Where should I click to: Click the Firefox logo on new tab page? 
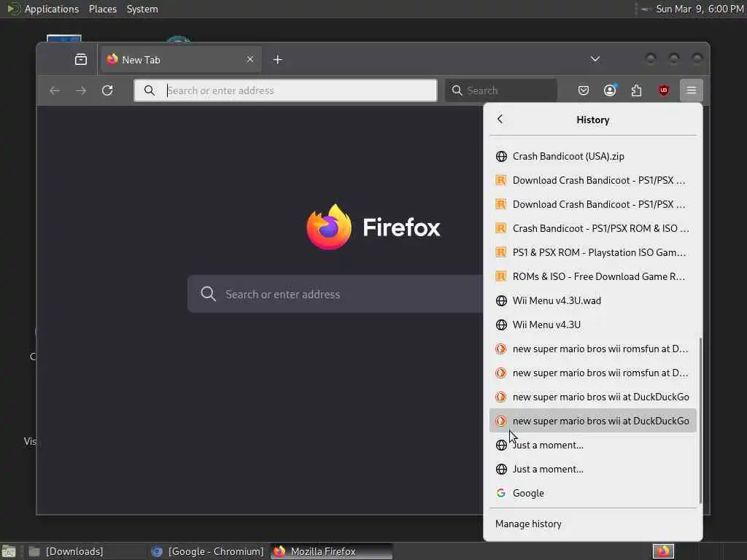(329, 227)
